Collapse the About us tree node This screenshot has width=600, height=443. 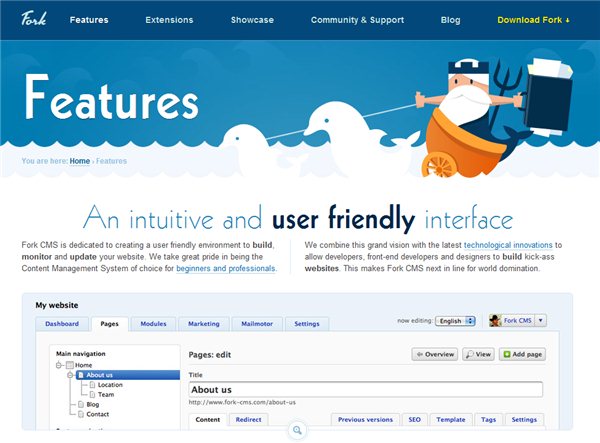click(x=70, y=375)
